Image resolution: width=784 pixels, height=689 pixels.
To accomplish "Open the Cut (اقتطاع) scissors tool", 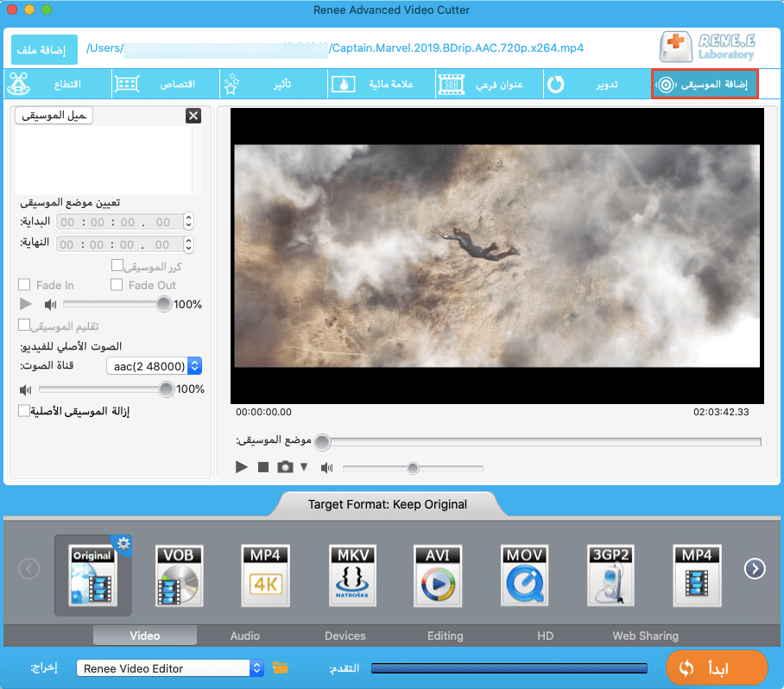I will pos(58,84).
